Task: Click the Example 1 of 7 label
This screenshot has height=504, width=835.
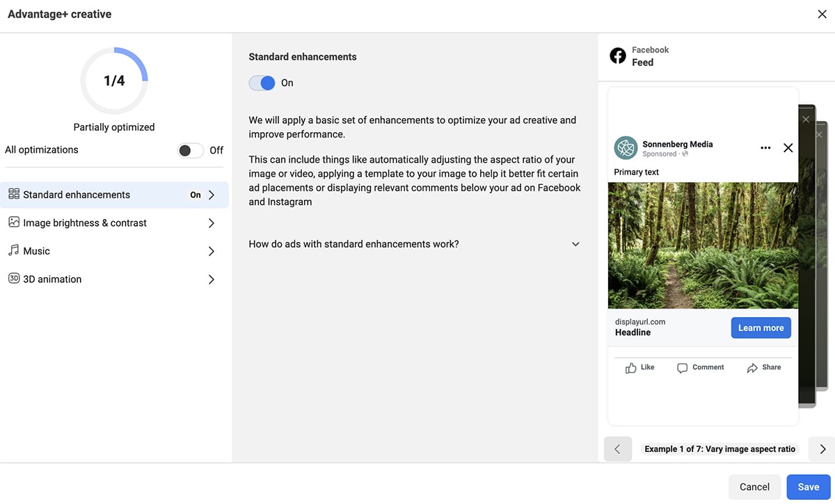Action: (x=719, y=449)
